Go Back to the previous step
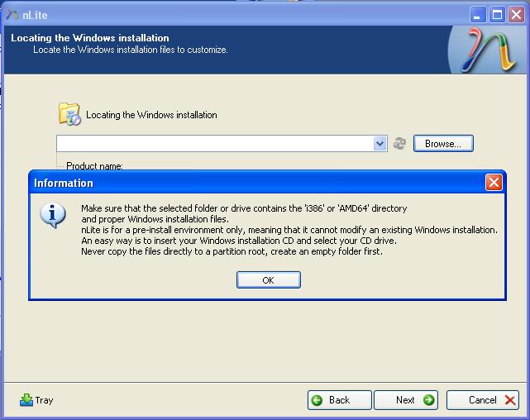 [339, 400]
